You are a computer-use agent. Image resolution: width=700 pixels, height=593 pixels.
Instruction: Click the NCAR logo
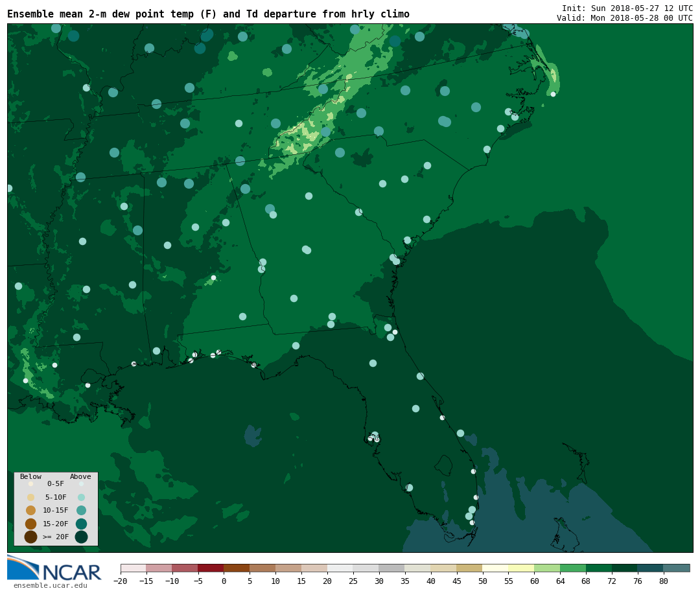click(x=54, y=569)
